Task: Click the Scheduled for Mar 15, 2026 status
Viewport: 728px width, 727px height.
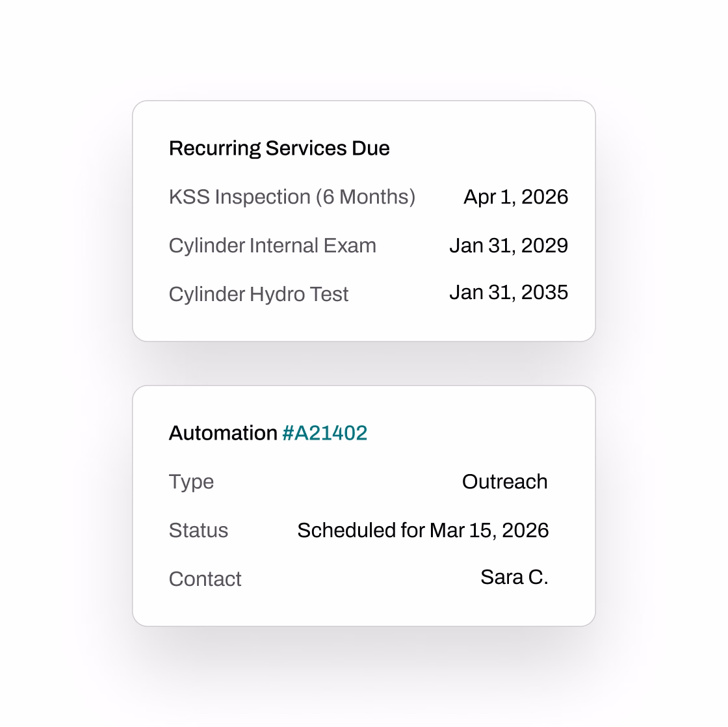Action: pyautogui.click(x=423, y=530)
